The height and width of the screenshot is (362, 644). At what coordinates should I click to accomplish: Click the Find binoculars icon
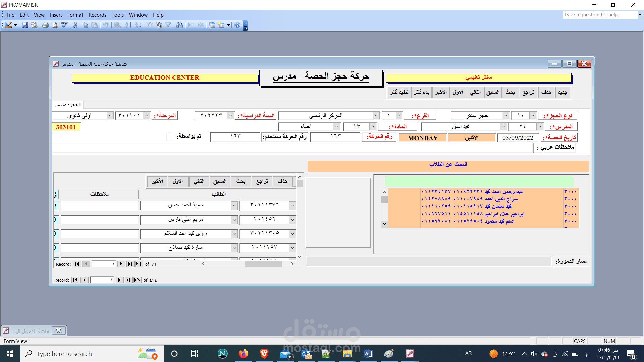point(180,25)
